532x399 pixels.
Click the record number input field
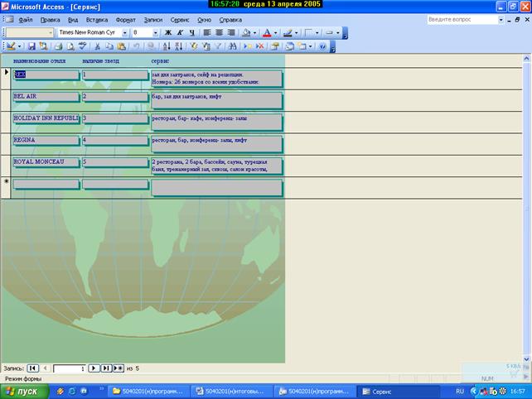(70, 368)
